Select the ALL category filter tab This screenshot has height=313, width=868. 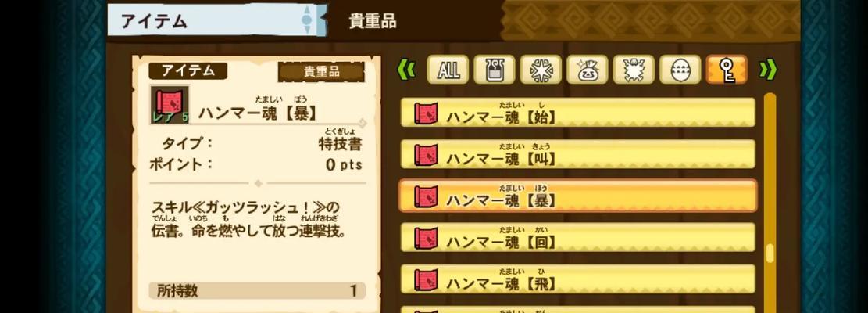pos(448,70)
